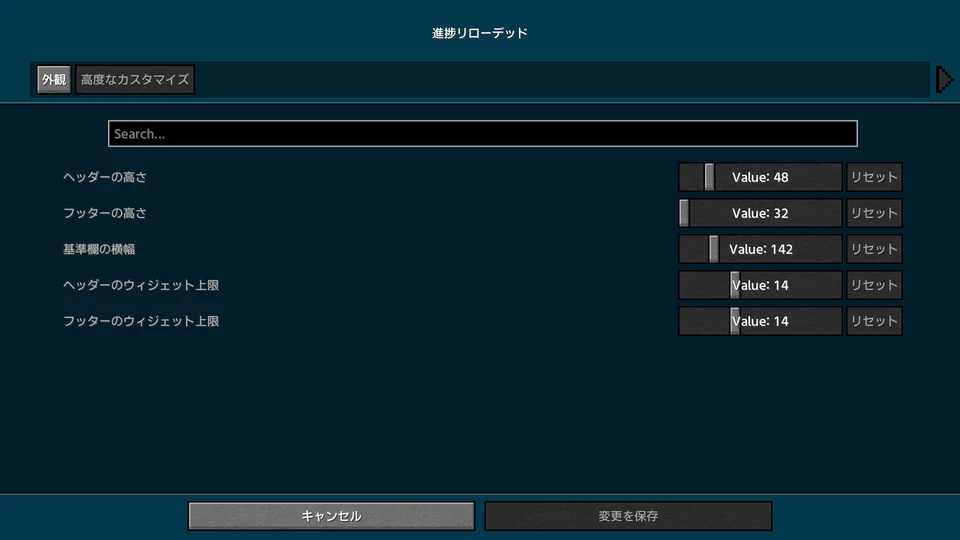The width and height of the screenshot is (960, 540).
Task: Adjust the フッターのウィジェット上限 slider
Action: click(x=760, y=321)
